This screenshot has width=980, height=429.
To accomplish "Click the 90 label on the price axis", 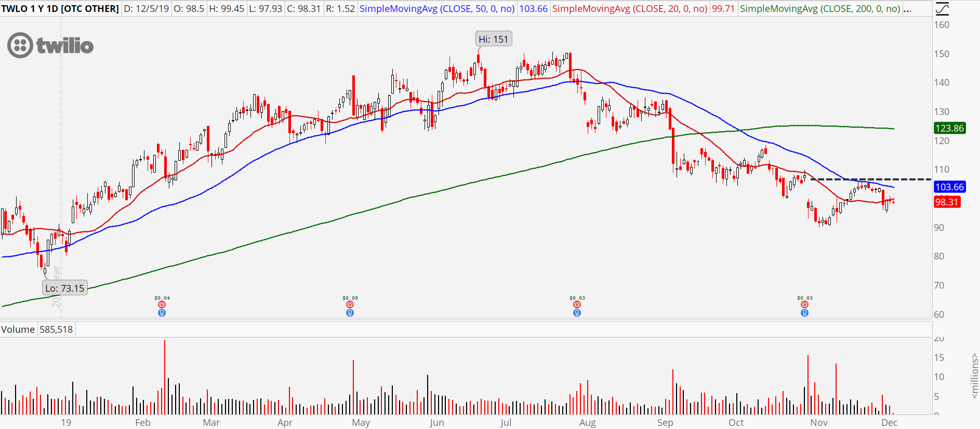I will tap(939, 227).
